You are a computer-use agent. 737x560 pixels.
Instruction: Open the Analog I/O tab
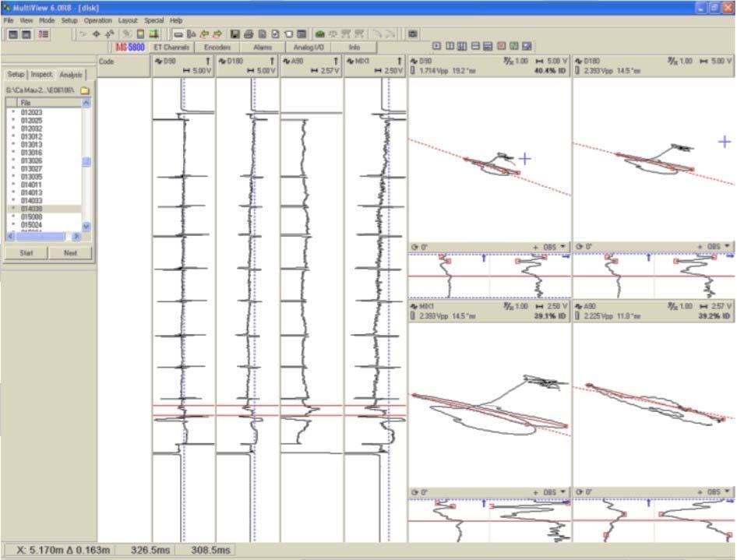(x=309, y=47)
